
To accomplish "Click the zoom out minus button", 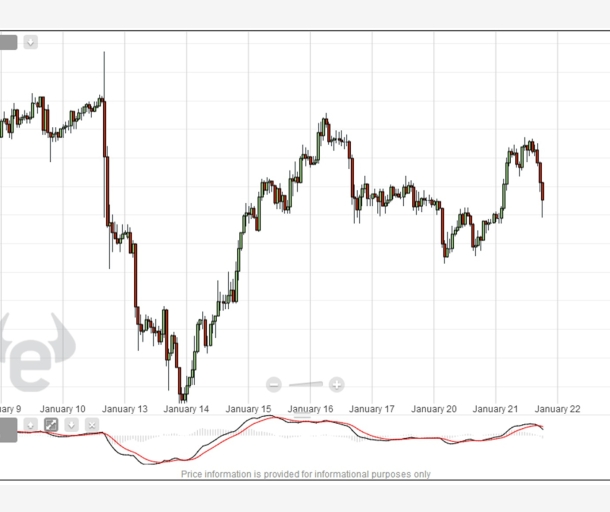I will click(273, 385).
